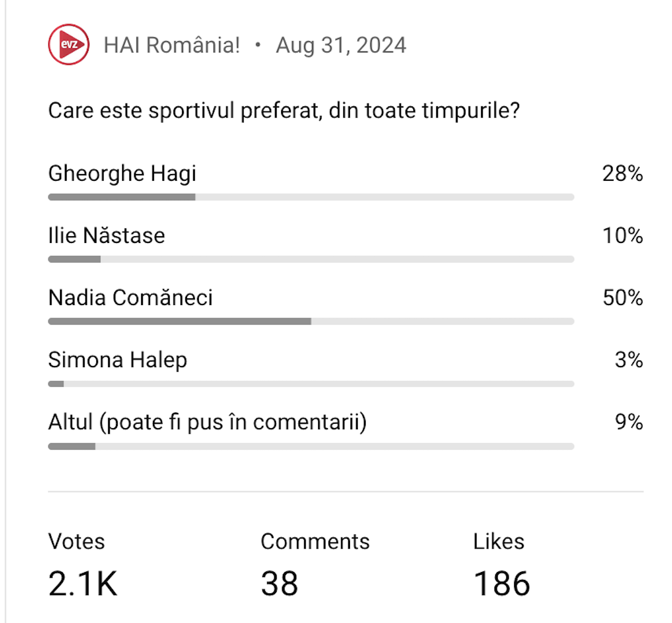Click the 28% percentage label

[622, 174]
